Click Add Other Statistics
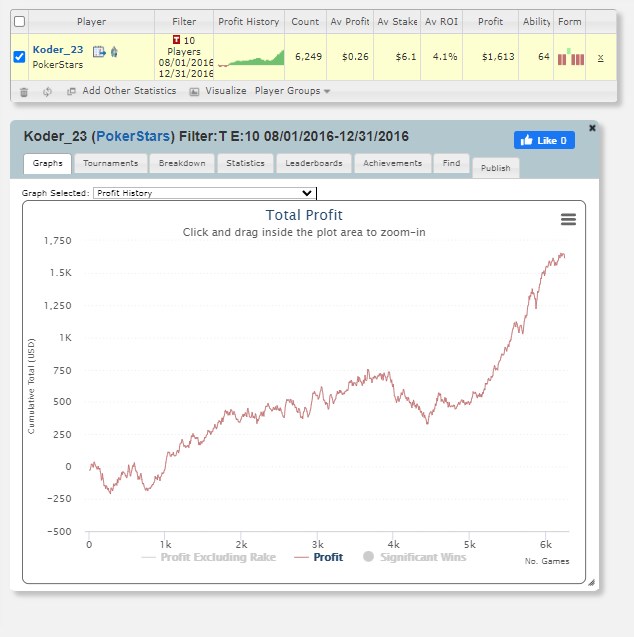Viewport: 634px width, 637px height. [x=129, y=91]
